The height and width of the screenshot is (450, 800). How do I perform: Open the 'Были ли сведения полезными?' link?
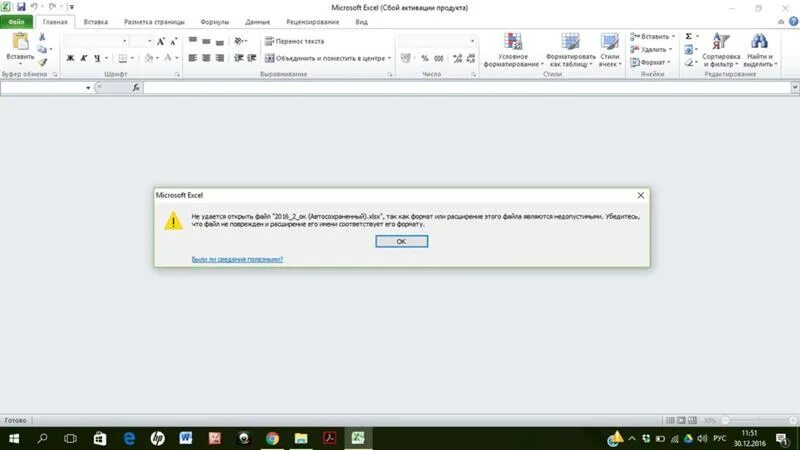237,259
